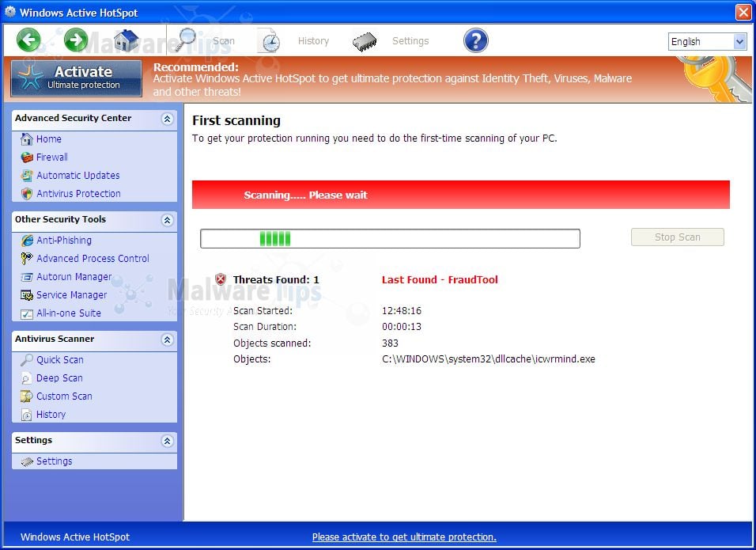Click the All-in-one Suite checkmark icon
The width and height of the screenshot is (756, 550).
pyautogui.click(x=27, y=314)
